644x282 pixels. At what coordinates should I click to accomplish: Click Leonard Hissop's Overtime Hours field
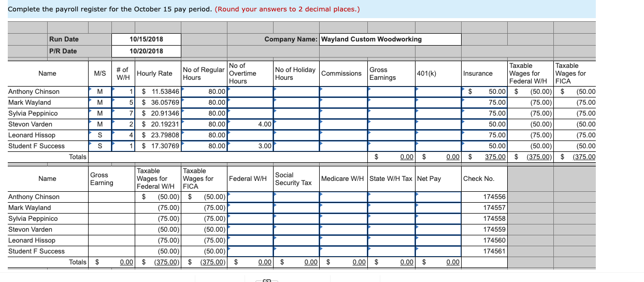tap(250, 135)
